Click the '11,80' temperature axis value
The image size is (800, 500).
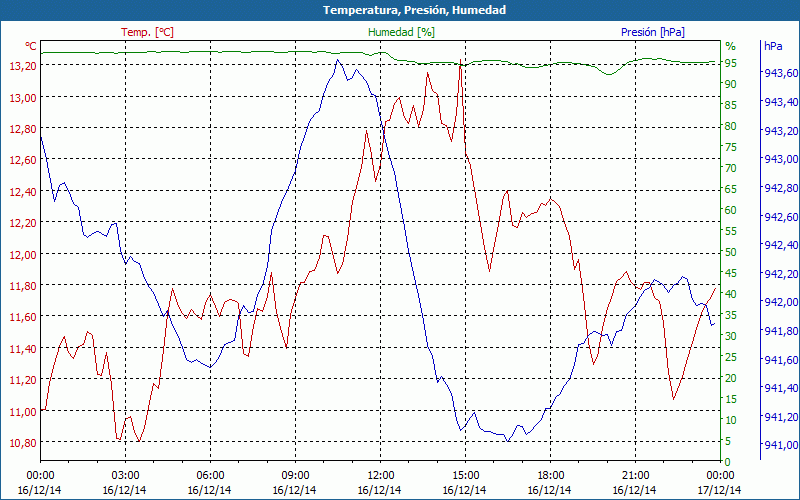(23, 286)
